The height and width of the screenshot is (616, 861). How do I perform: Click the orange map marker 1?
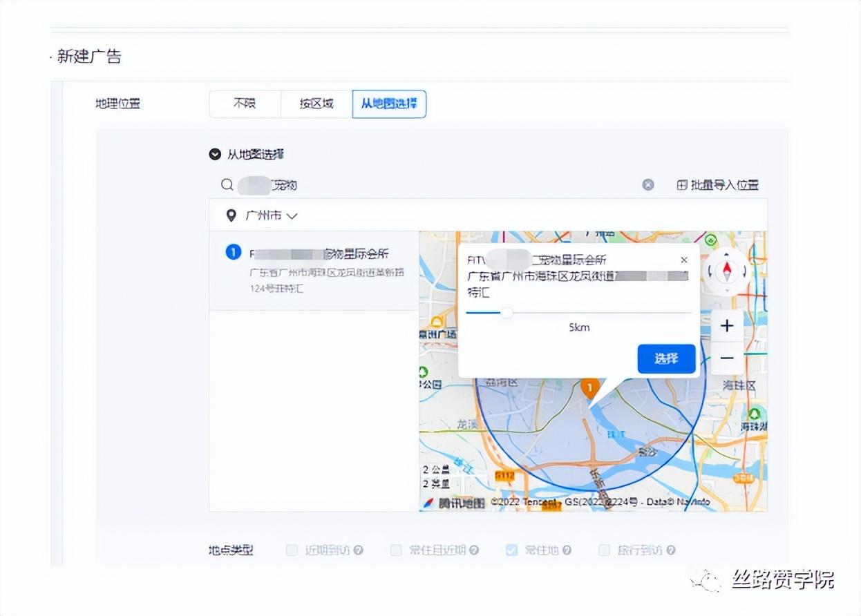(x=589, y=388)
